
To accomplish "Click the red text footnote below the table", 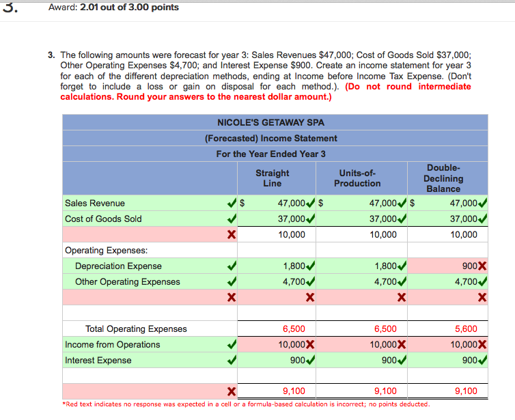I will click(246, 404).
